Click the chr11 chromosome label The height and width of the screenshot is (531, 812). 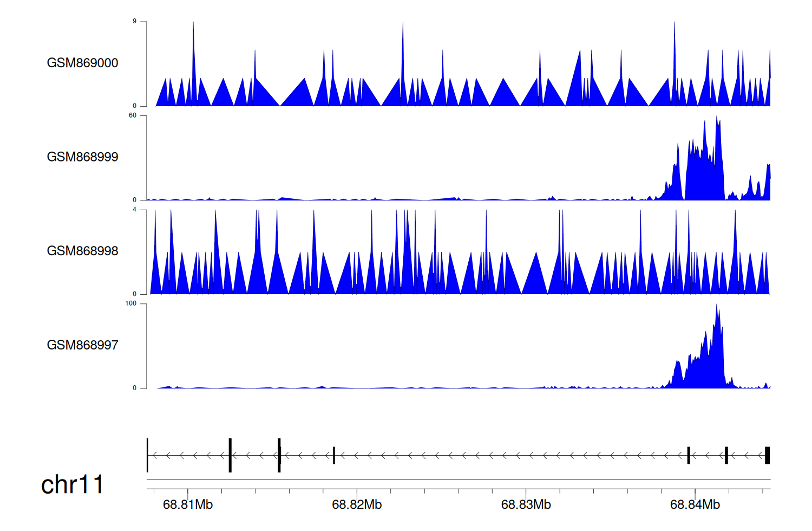point(72,484)
